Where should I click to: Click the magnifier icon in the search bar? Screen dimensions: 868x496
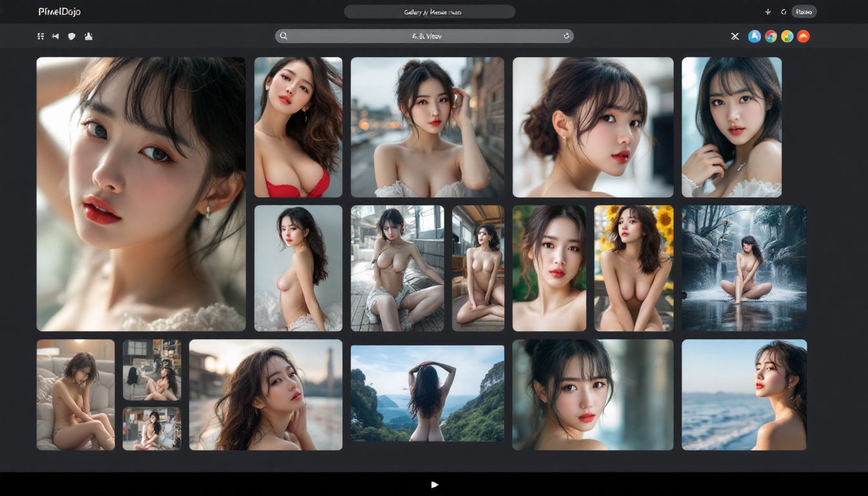(x=284, y=36)
